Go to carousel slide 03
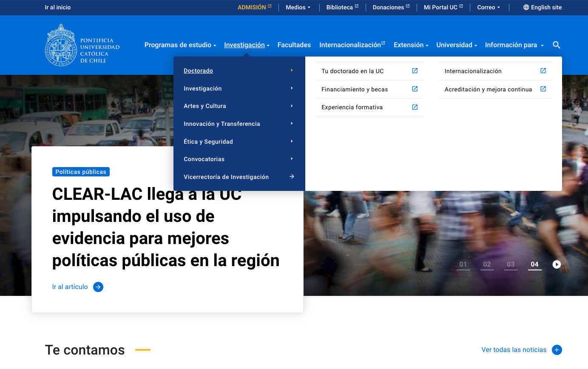 (511, 264)
